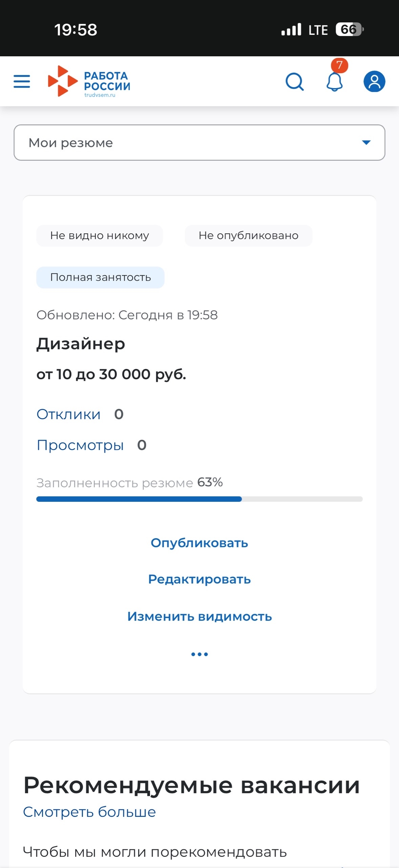
Task: Select «Изменить видимость» option
Action: pyautogui.click(x=199, y=617)
